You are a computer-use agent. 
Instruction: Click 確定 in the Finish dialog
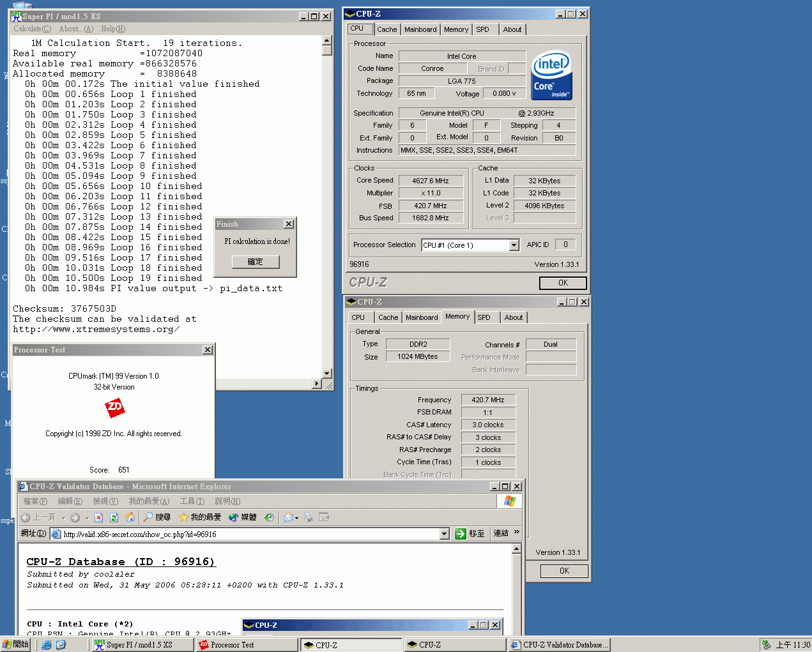(x=255, y=262)
